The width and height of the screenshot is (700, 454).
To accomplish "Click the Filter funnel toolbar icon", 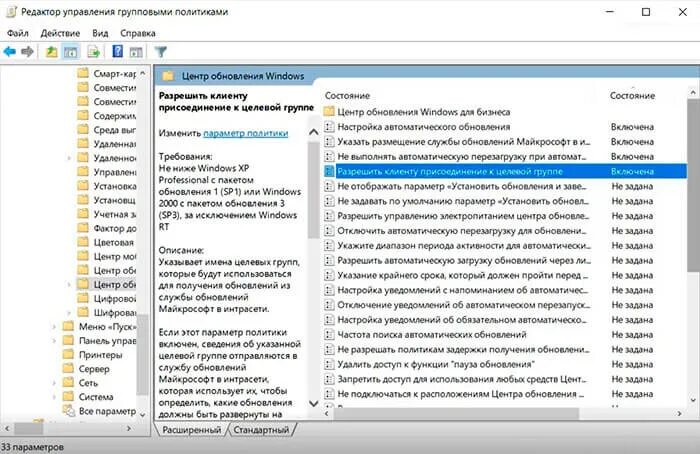I will point(161,52).
